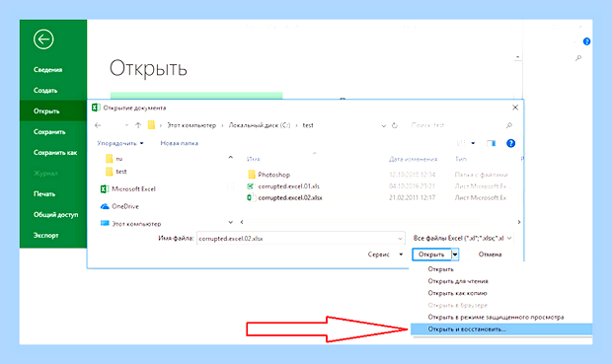Open dialog help with the blue question icon
Screen dimensions: 612x364
tap(510, 143)
